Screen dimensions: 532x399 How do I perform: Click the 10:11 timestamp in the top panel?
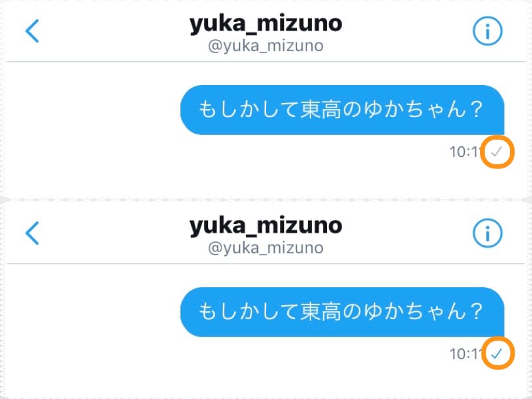[x=465, y=152]
